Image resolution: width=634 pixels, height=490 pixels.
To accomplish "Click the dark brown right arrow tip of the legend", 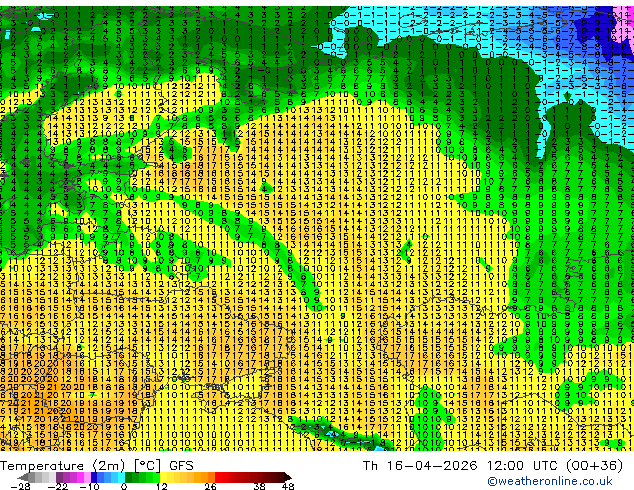I will click(x=287, y=477).
